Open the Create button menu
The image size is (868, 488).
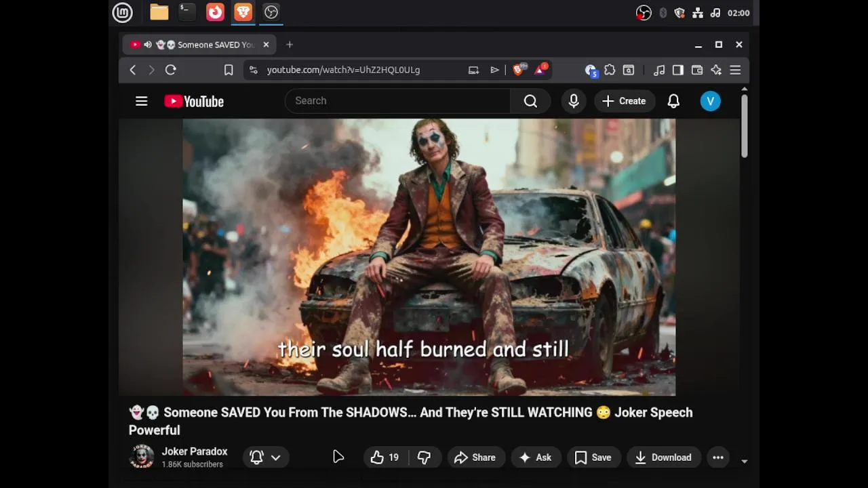(x=625, y=101)
